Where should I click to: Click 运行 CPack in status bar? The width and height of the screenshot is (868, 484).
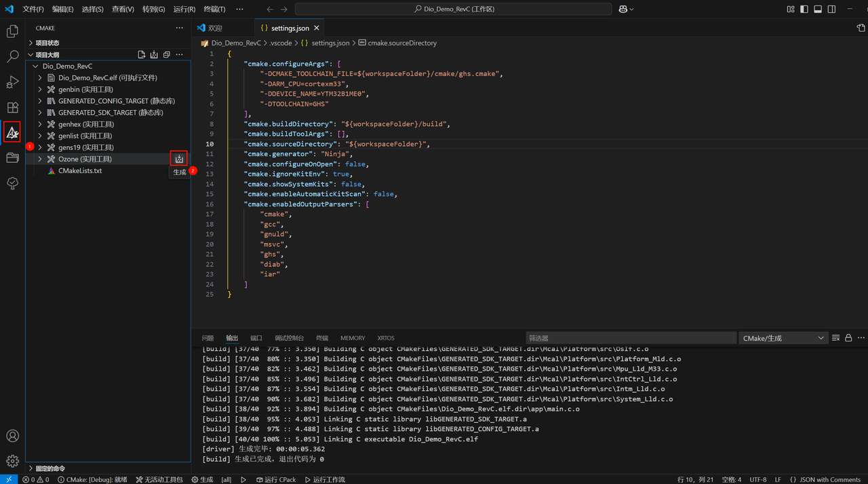coord(276,479)
